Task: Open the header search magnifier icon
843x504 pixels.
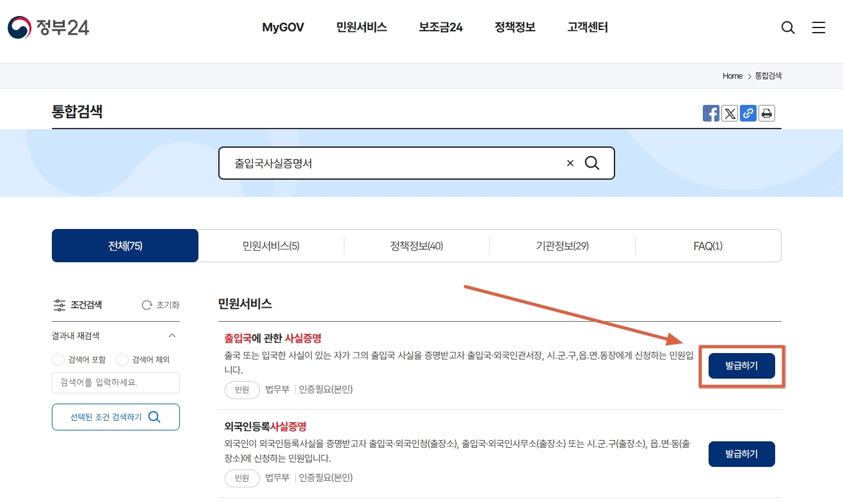Action: point(788,28)
